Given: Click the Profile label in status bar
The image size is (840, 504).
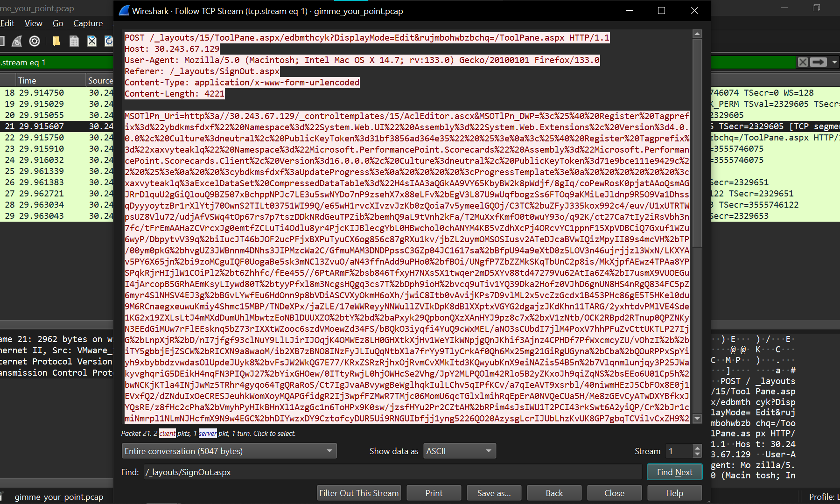Looking at the screenshot, I should click(824, 497).
